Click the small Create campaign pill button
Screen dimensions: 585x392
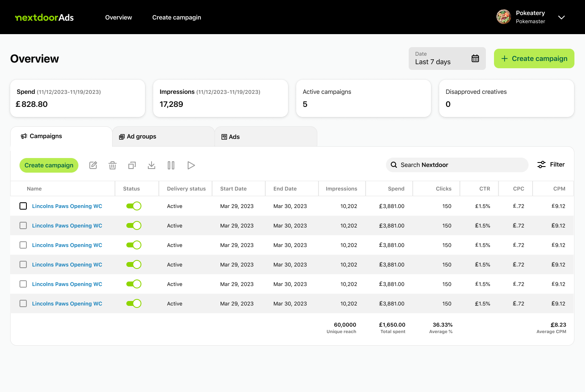[49, 165]
